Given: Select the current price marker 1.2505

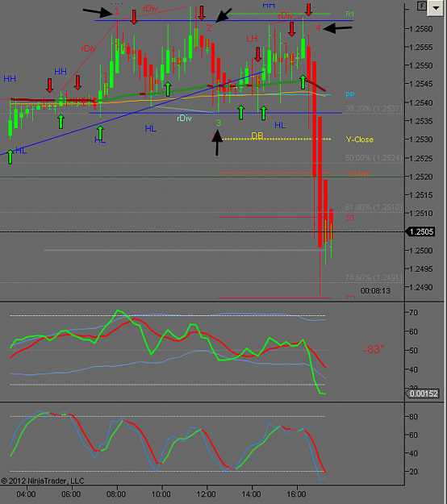Looking at the screenshot, I should coord(421,231).
